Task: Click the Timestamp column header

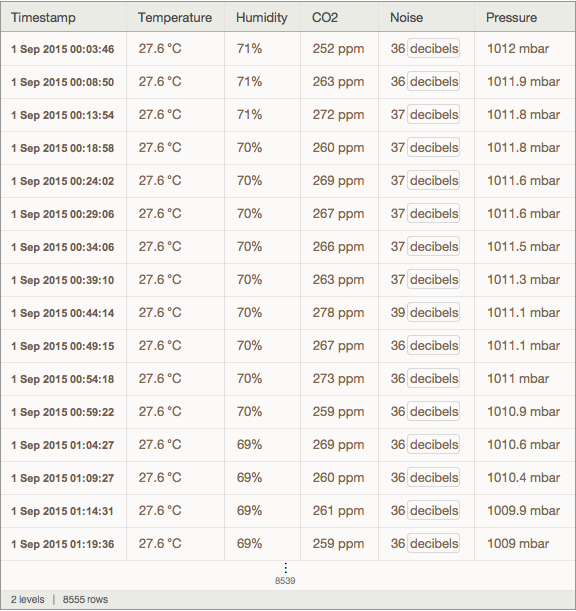Action: 43,18
